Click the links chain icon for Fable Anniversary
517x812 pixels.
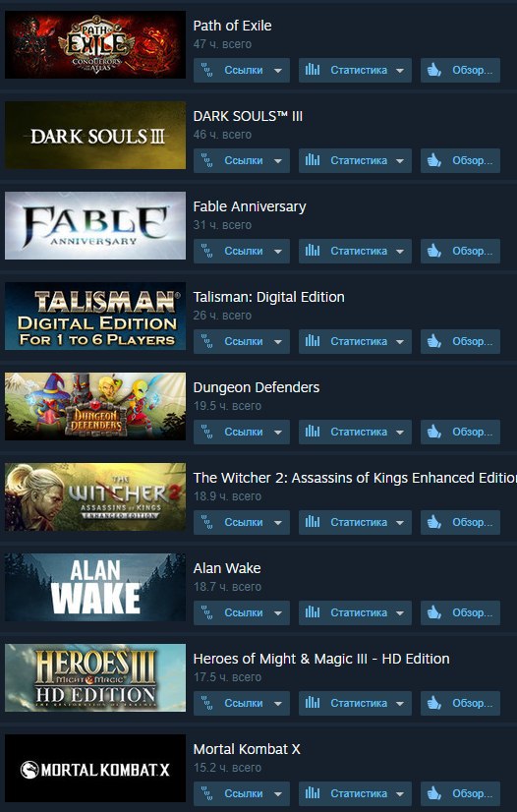207,251
